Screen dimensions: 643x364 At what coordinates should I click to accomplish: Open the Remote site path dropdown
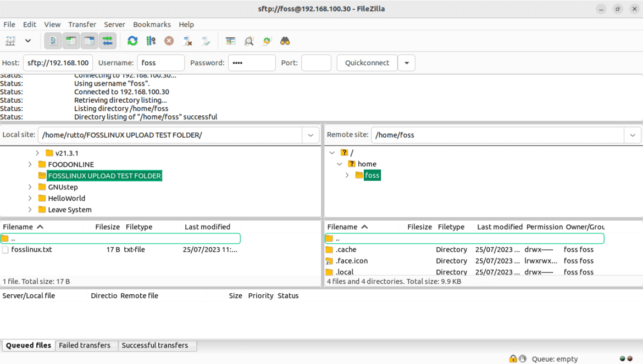pyautogui.click(x=632, y=135)
